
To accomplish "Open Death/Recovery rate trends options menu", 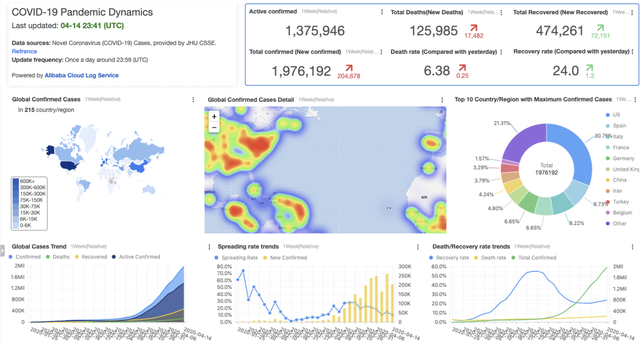I will coord(633,247).
